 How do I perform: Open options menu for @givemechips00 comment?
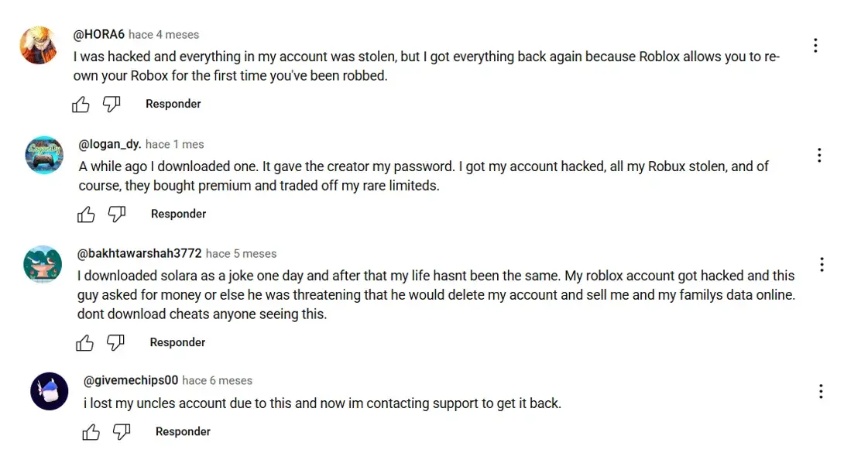[821, 392]
